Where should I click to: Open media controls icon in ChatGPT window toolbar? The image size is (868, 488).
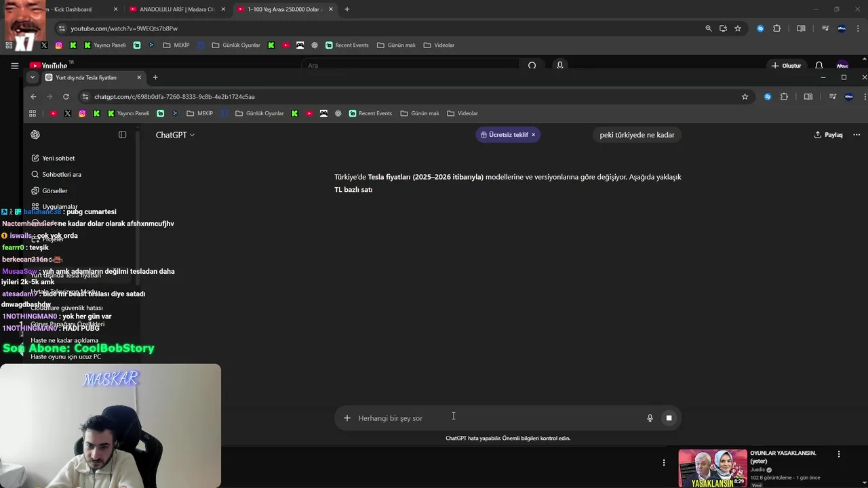(x=833, y=97)
